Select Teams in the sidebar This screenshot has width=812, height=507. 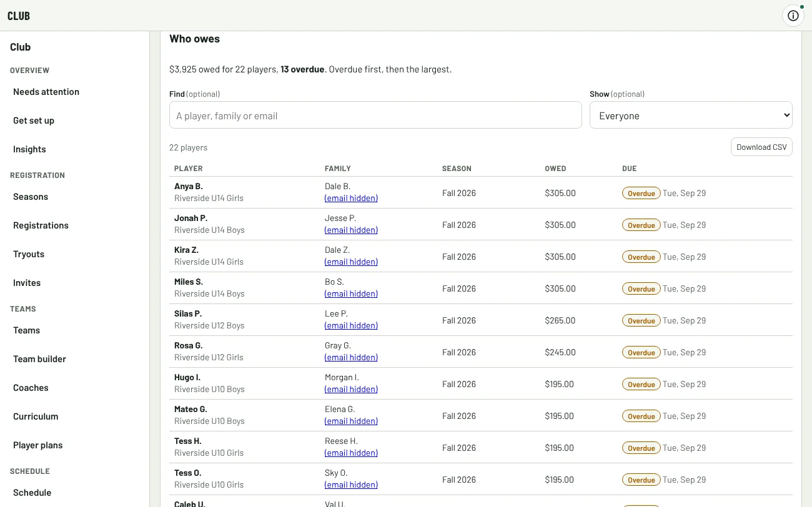pos(26,330)
